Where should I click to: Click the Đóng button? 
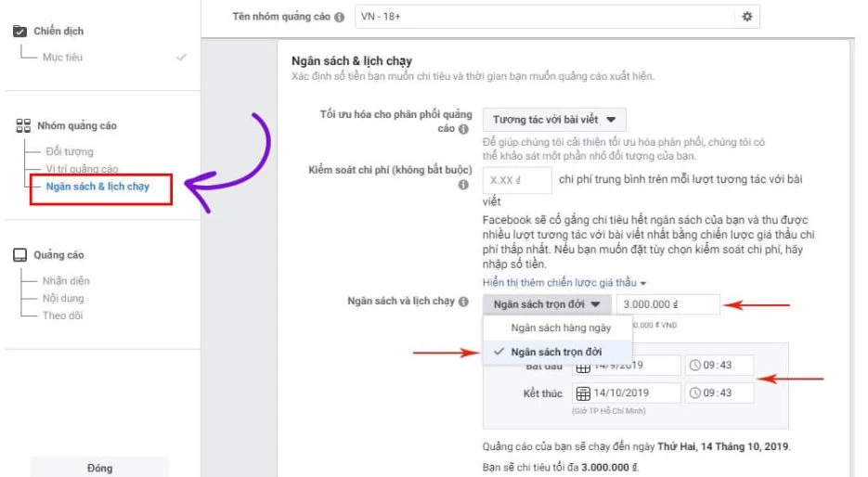pos(99,468)
